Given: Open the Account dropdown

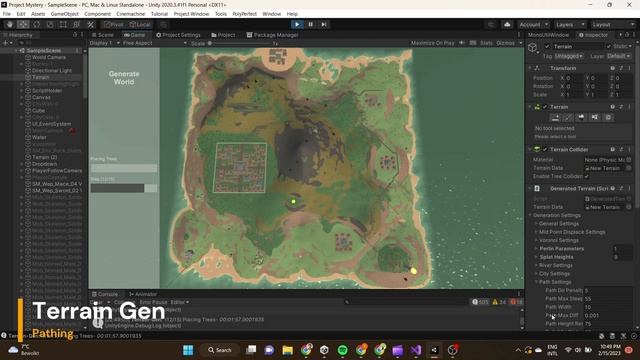Looking at the screenshot, I should 533,24.
